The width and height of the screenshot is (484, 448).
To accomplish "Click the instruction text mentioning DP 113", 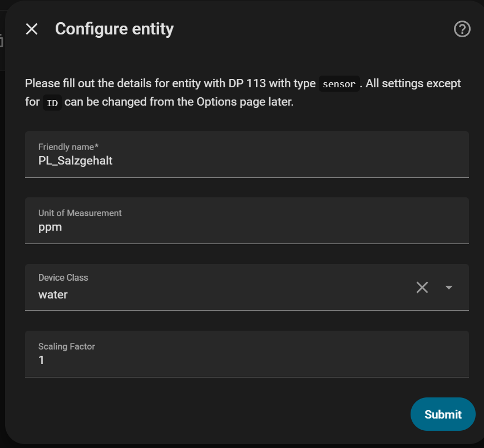I will pos(167,84).
